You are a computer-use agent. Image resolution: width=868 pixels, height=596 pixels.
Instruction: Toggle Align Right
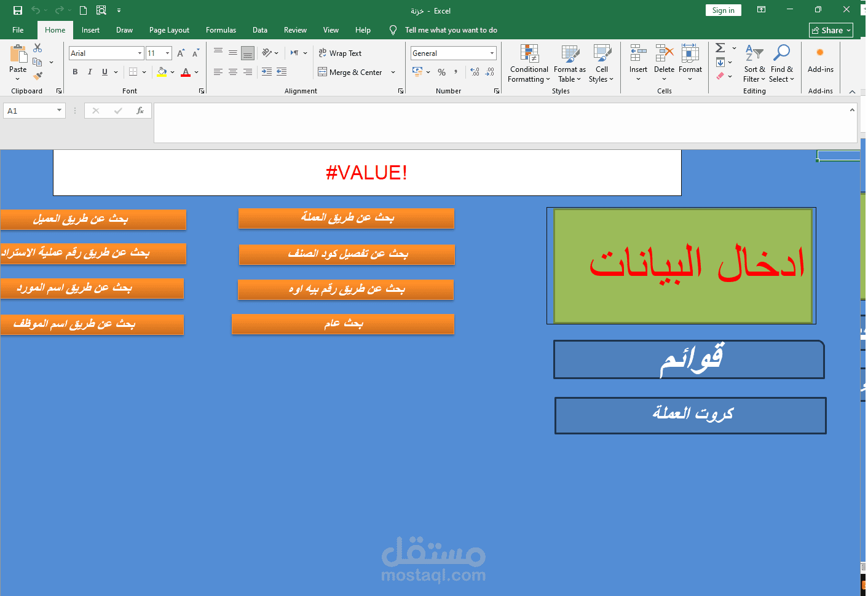pos(248,72)
